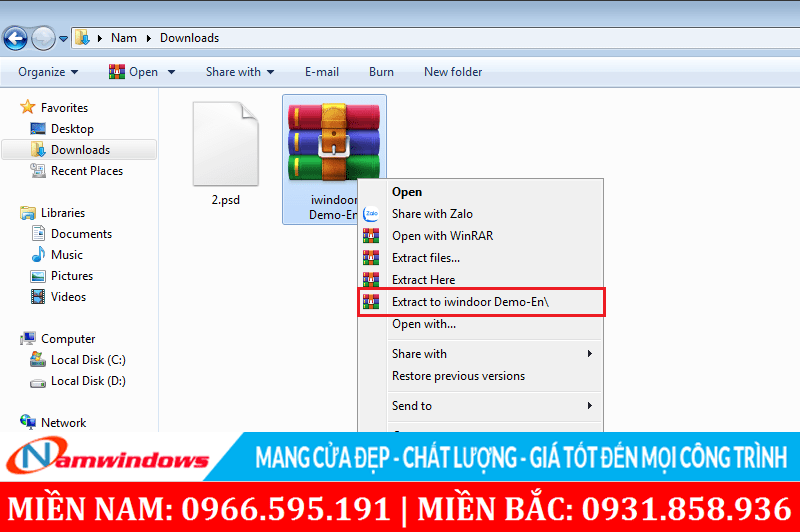The height and width of the screenshot is (532, 800).
Task: Select Recent Places in the sidebar
Action: coord(87,170)
